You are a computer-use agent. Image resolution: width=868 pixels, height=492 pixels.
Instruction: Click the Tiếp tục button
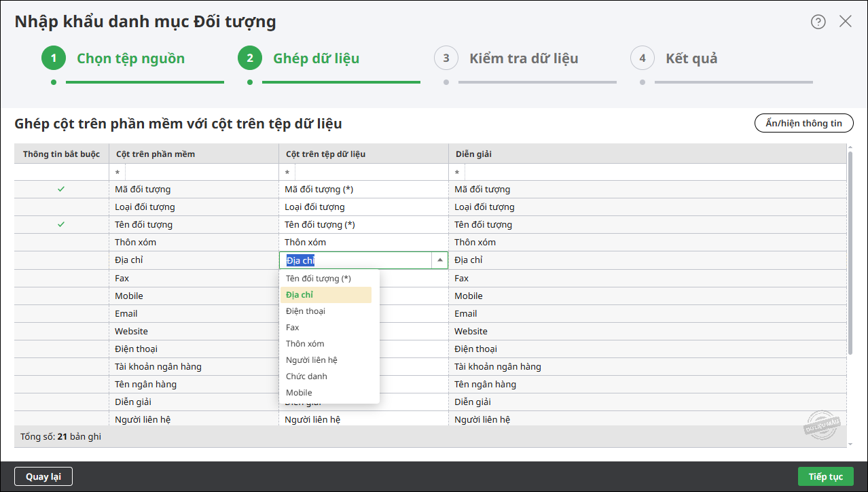[826, 476]
